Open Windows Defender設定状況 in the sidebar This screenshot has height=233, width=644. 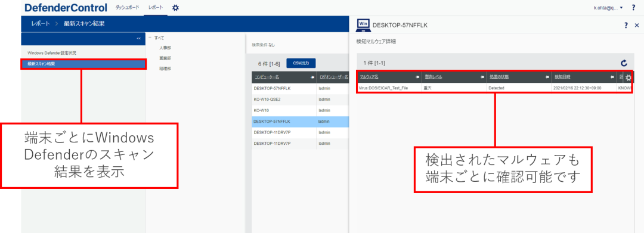coord(52,53)
